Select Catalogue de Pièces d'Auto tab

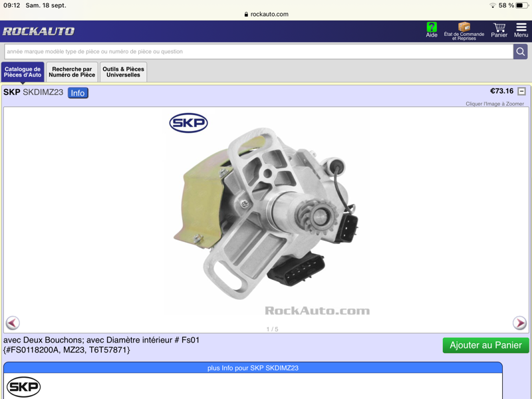click(23, 72)
